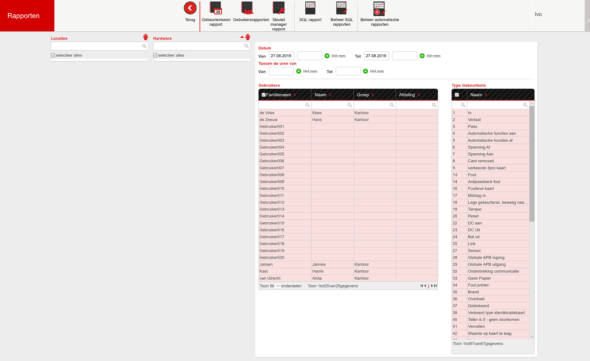Screen dimensions: 590x361
Task: Collapse the Hardware panel using the arrow
Action: click(x=242, y=37)
